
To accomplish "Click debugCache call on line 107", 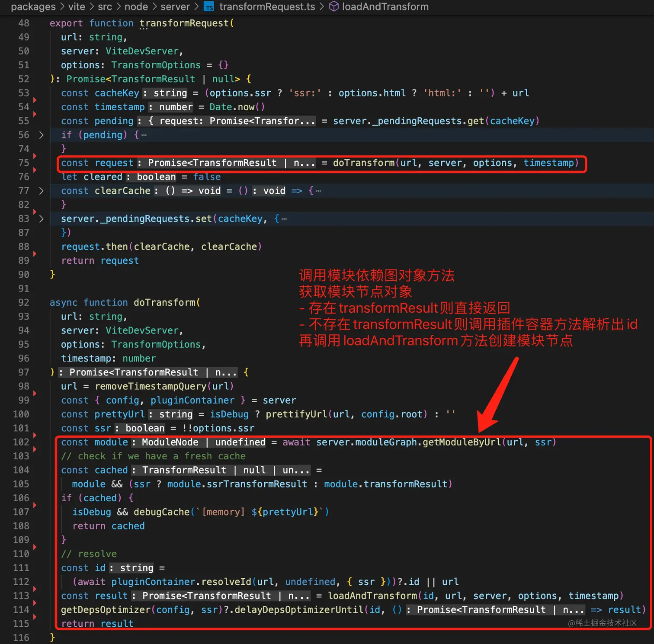I will coord(162,512).
